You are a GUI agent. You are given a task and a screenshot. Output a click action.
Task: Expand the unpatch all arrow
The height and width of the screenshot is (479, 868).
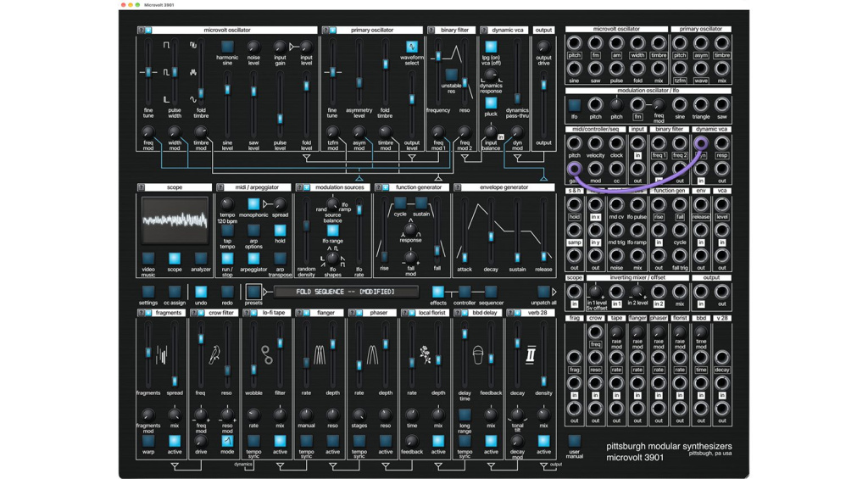point(554,292)
